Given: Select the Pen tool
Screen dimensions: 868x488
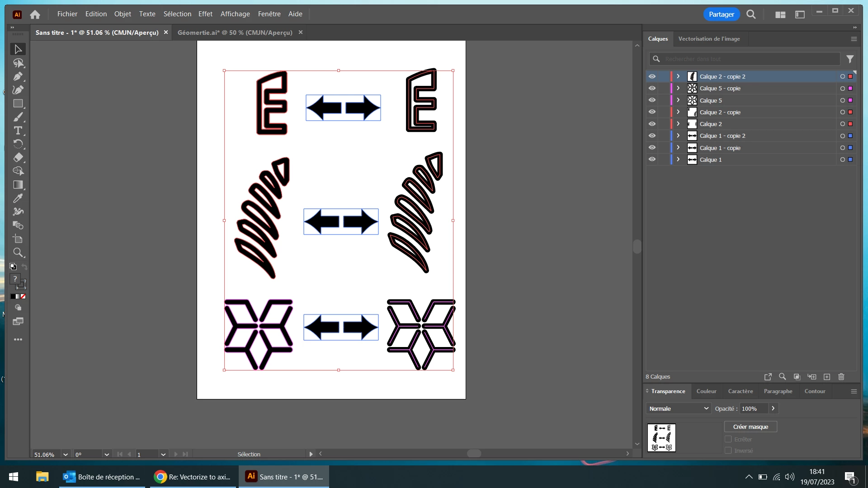Looking at the screenshot, I should 18,76.
